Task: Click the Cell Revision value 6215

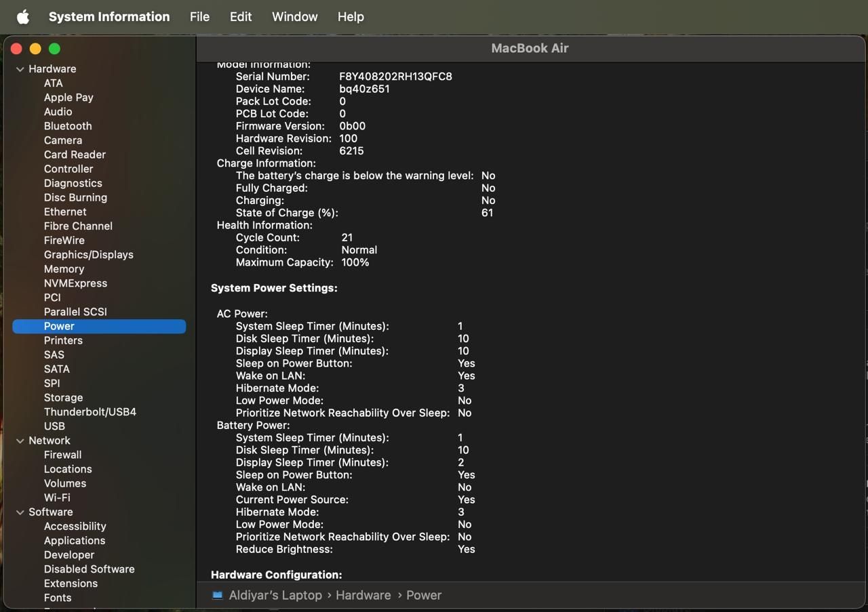Action: pos(352,150)
